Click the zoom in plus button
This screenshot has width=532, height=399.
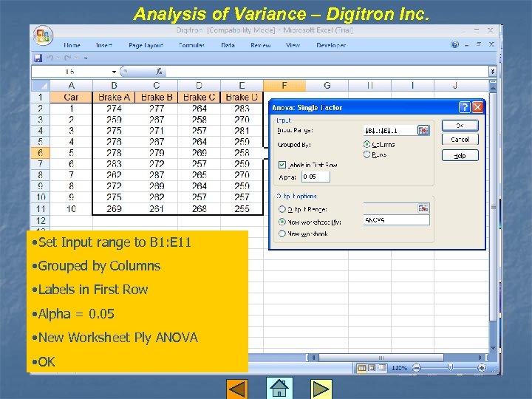481,368
